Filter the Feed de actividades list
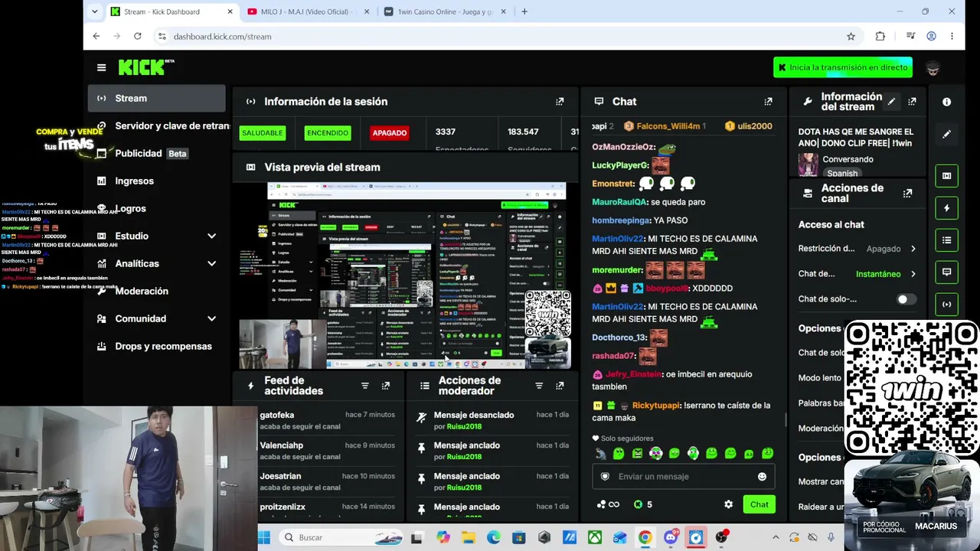 click(x=364, y=386)
